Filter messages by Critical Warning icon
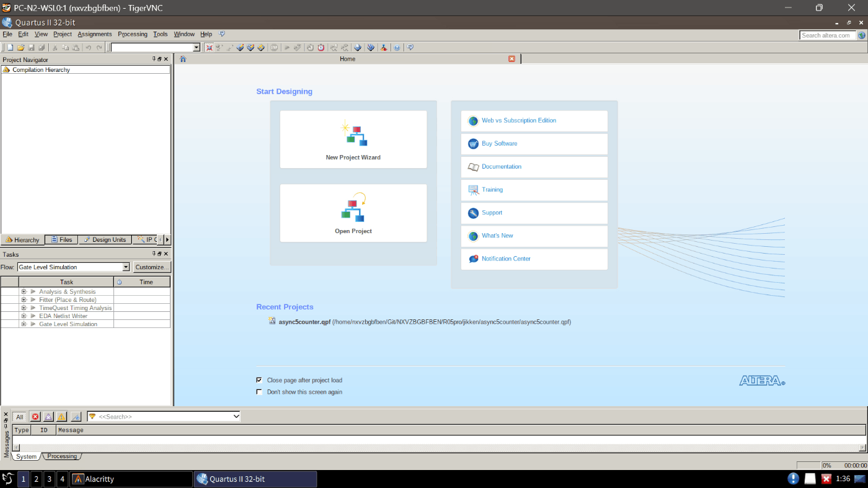 pyautogui.click(x=48, y=417)
